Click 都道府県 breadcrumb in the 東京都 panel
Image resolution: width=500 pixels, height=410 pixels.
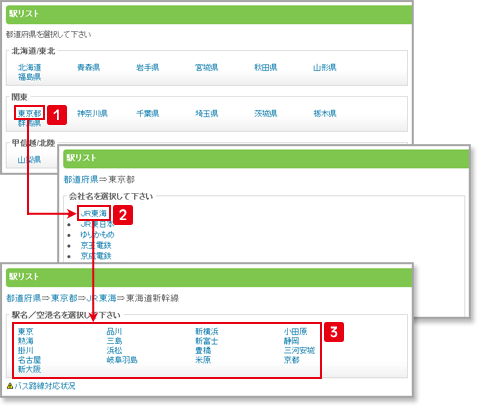pyautogui.click(x=81, y=179)
